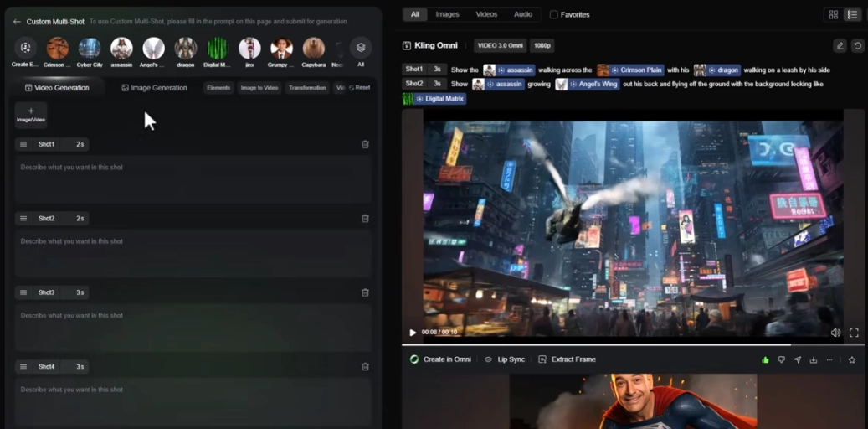Viewport: 868px width, 429px height.
Task: Click the Extract Frame button
Action: (x=567, y=359)
